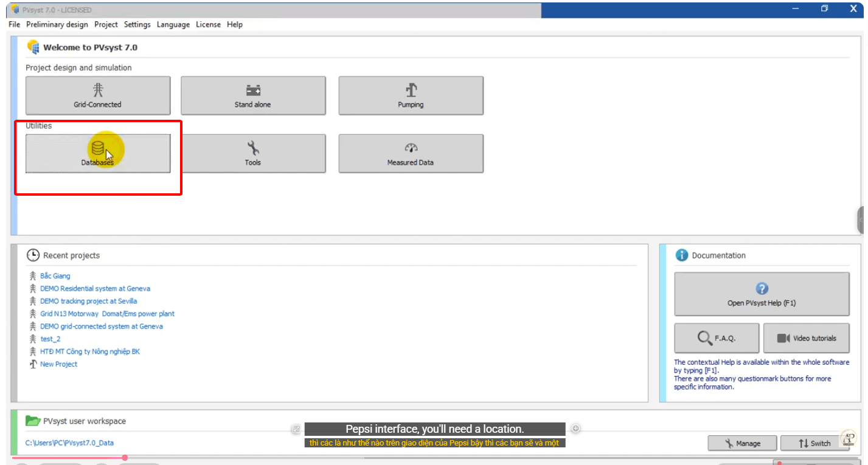868x465 pixels.
Task: Click the workspace path C:\Users\PC\PVsyst7.0_Data
Action: [x=69, y=443]
